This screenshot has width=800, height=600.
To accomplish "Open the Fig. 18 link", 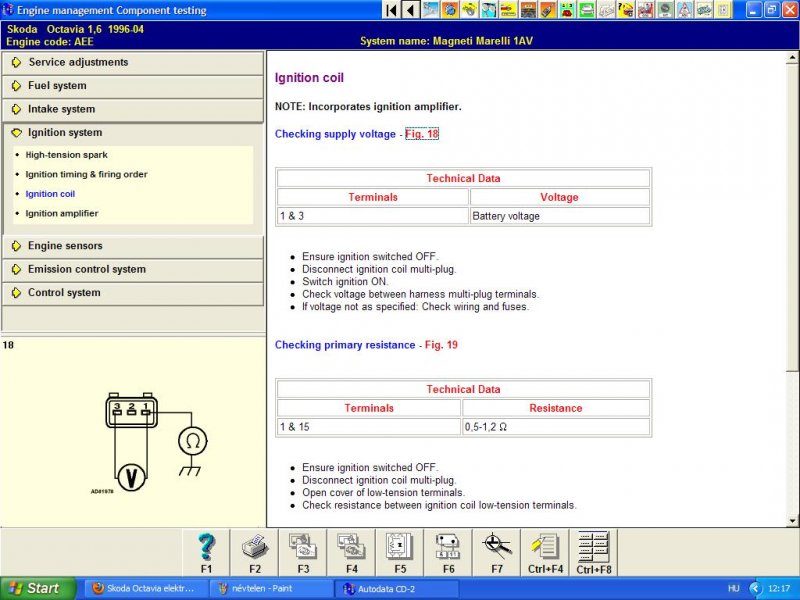I will (422, 134).
